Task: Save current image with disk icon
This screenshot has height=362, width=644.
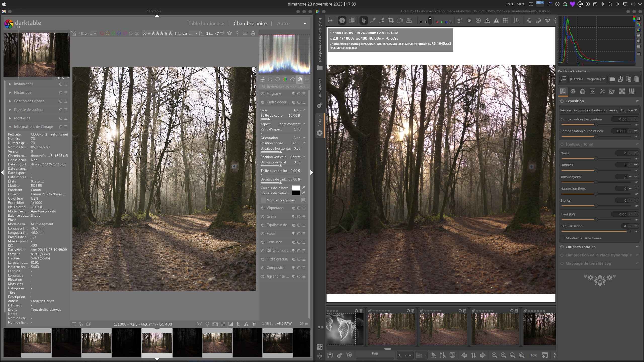Action: tap(330, 355)
